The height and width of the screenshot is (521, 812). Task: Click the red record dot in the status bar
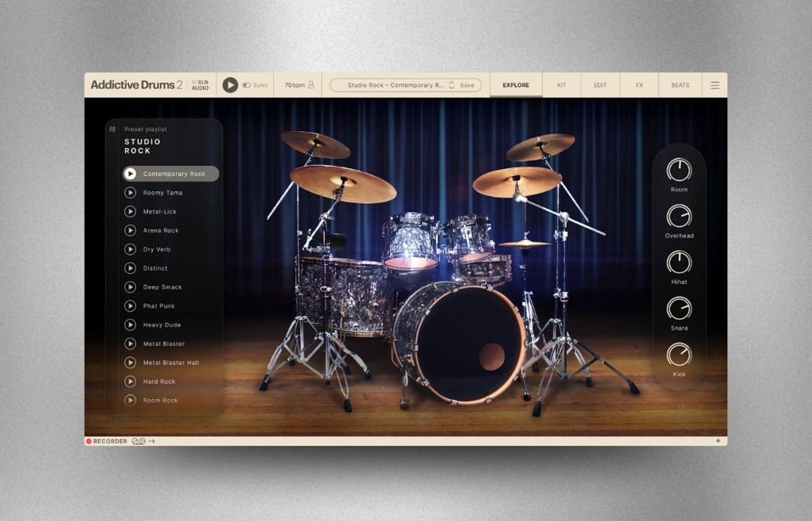(x=89, y=441)
